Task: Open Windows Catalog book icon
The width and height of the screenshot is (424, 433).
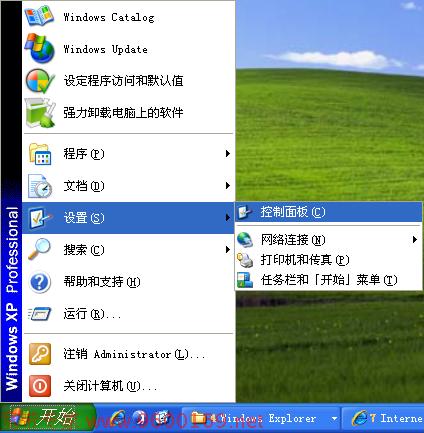Action: click(39, 15)
